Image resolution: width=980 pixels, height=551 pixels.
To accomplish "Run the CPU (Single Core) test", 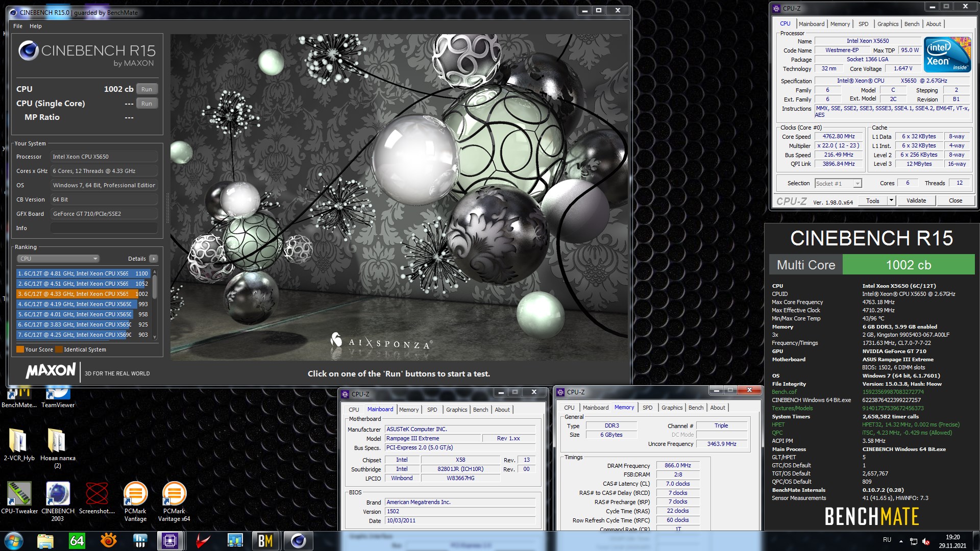I will pos(147,104).
